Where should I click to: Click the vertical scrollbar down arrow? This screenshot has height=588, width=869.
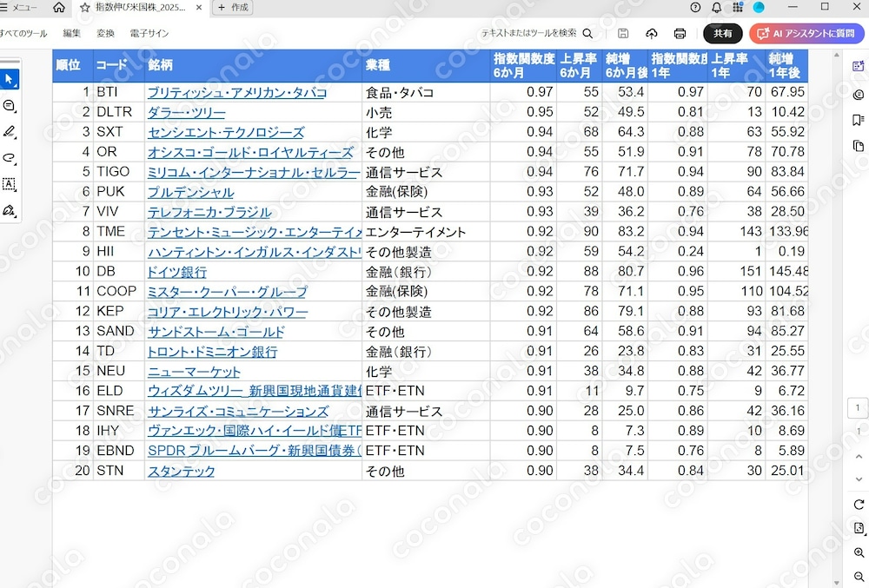pos(838,583)
